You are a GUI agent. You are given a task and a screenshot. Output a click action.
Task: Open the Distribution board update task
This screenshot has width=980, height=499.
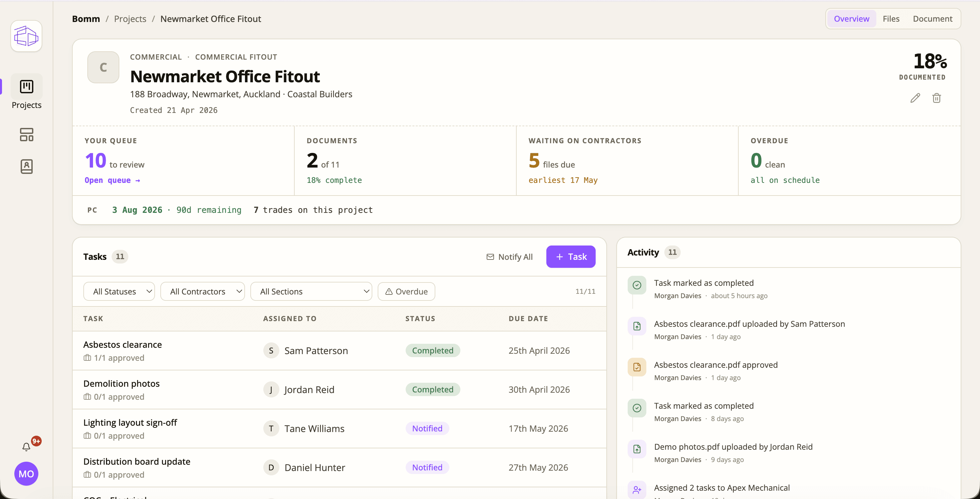137,461
